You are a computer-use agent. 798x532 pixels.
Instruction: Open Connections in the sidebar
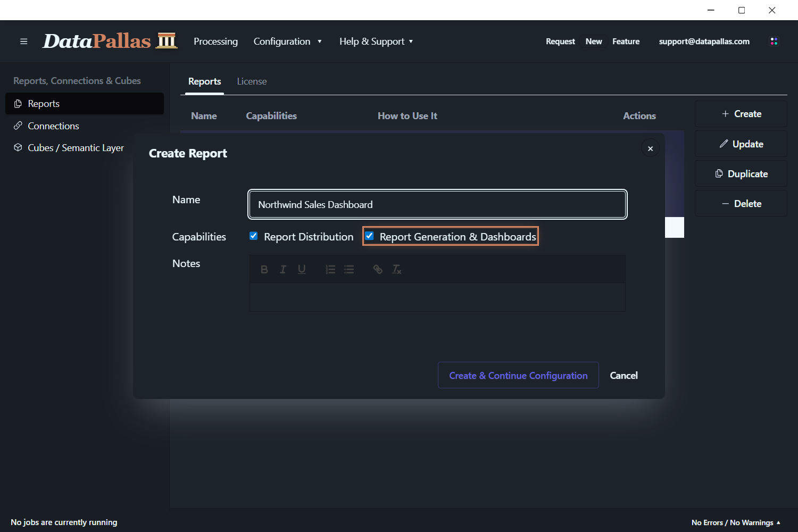click(85, 126)
